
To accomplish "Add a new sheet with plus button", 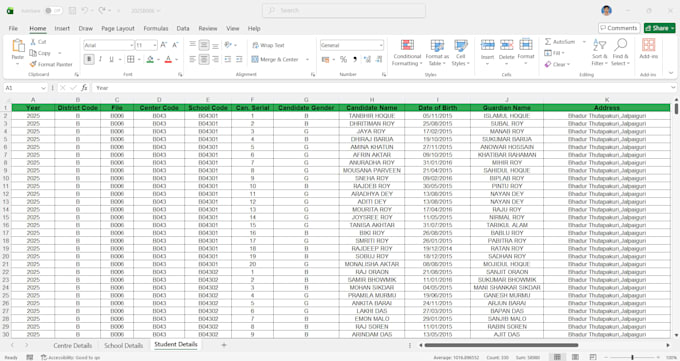I will 224,345.
